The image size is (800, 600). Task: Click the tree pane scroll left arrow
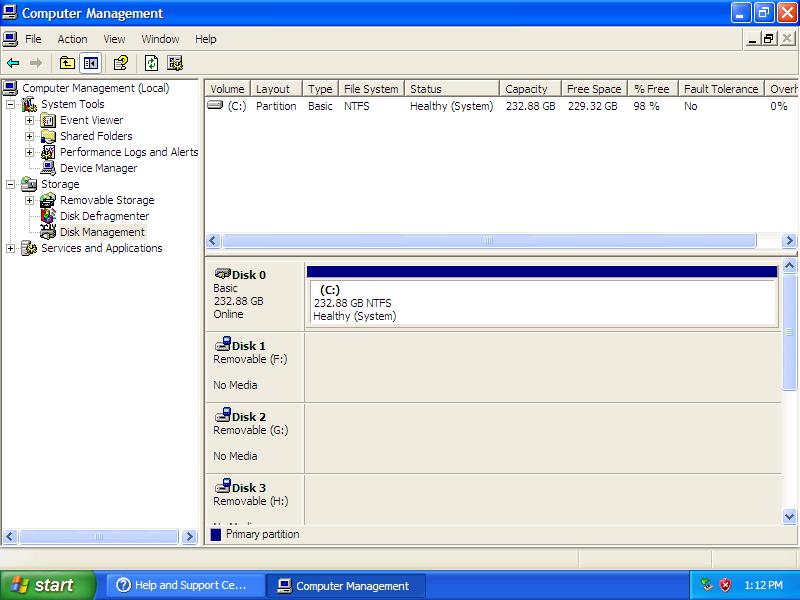10,536
